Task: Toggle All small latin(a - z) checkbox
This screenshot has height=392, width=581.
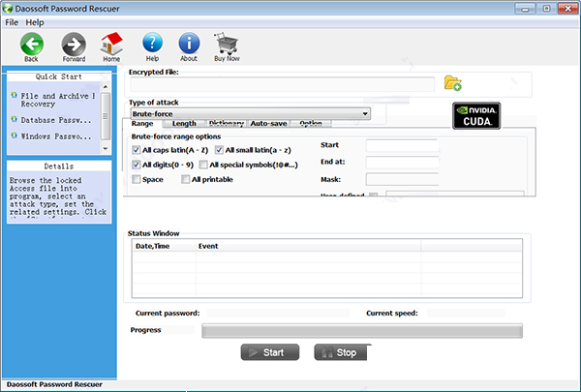Action: click(x=219, y=150)
